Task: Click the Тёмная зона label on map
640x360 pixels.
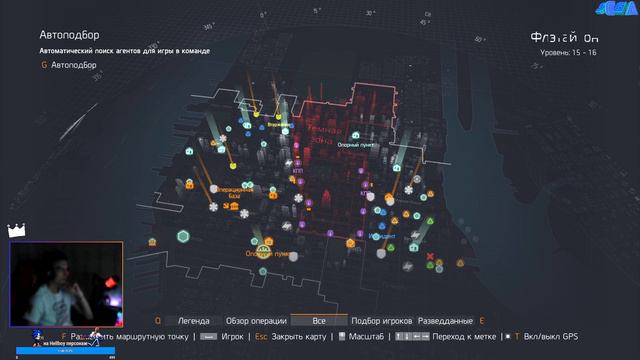Action: tap(324, 135)
